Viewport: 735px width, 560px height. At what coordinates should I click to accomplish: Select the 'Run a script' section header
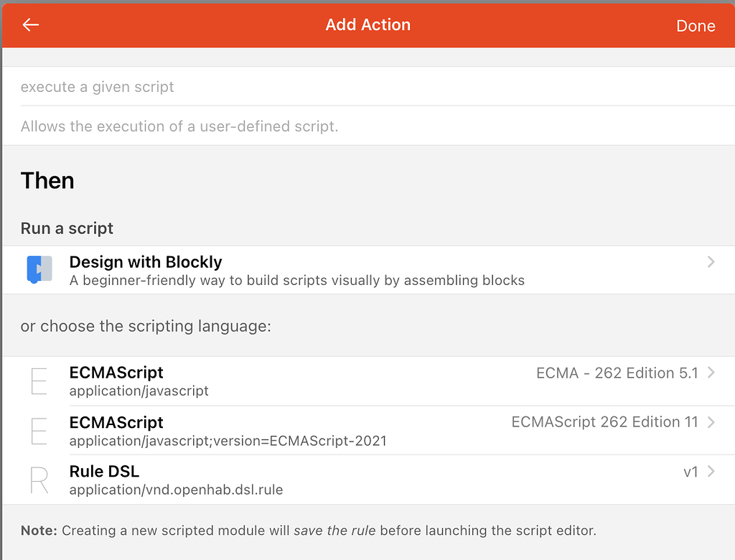click(x=67, y=228)
